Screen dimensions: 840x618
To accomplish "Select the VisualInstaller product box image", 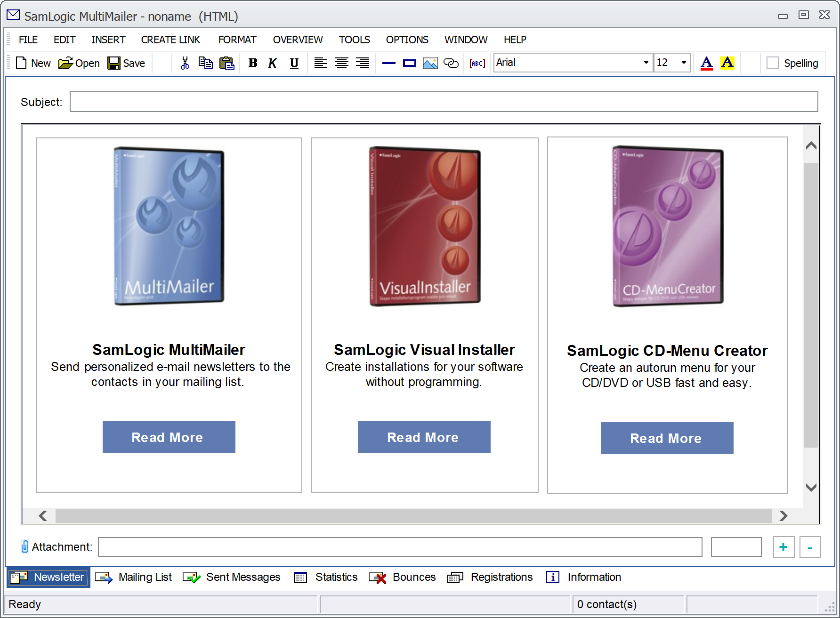I will click(x=425, y=226).
